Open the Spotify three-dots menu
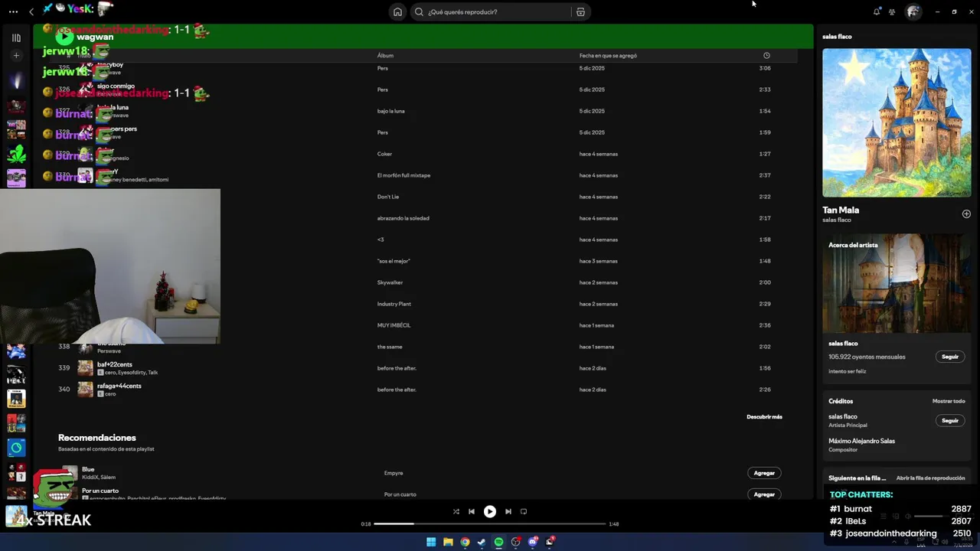Screen dimensions: 980x551 tap(13, 11)
